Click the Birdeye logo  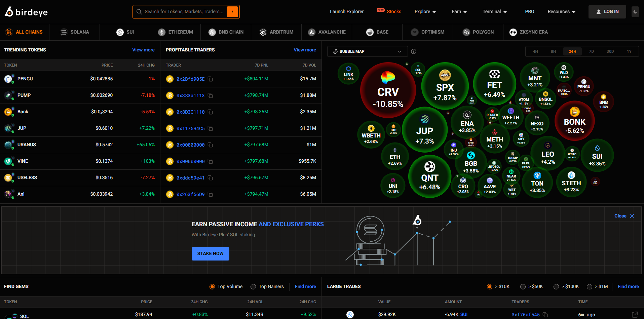[26, 12]
